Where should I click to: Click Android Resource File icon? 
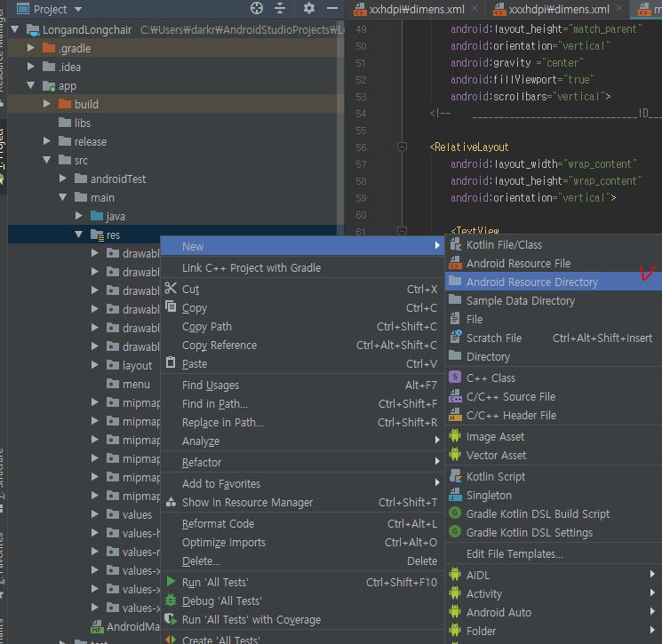[455, 263]
